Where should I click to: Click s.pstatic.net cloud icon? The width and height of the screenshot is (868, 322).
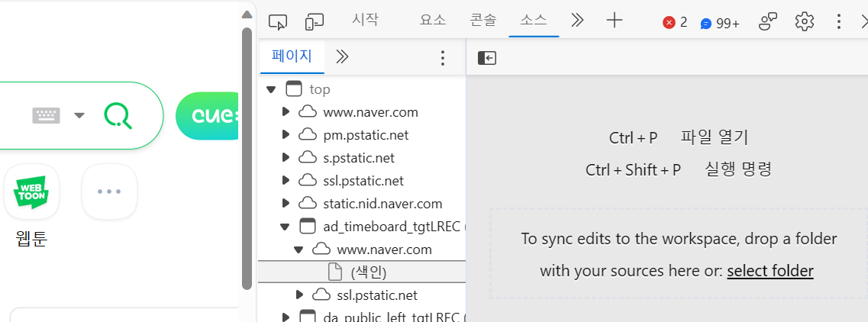[x=307, y=158]
